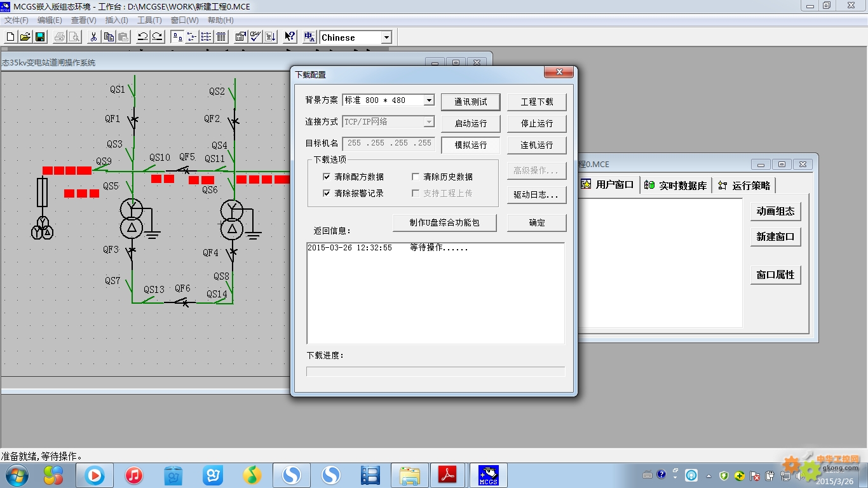The width and height of the screenshot is (868, 488).
Task: Open Adobe Reader from the taskbar
Action: 449,475
